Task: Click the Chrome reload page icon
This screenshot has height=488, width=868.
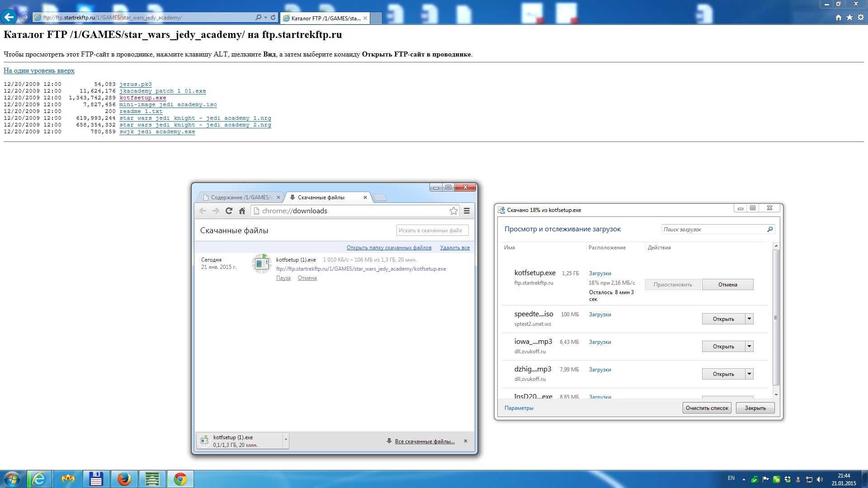Action: pos(229,211)
